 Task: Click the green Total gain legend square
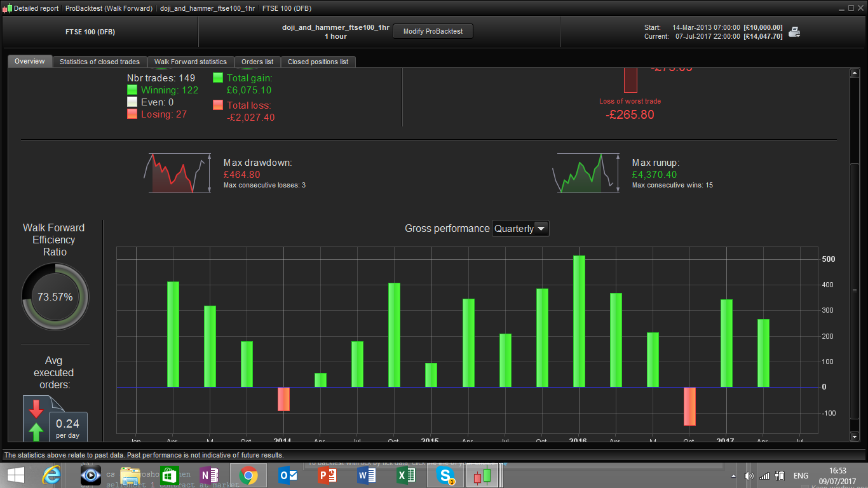[x=218, y=78]
